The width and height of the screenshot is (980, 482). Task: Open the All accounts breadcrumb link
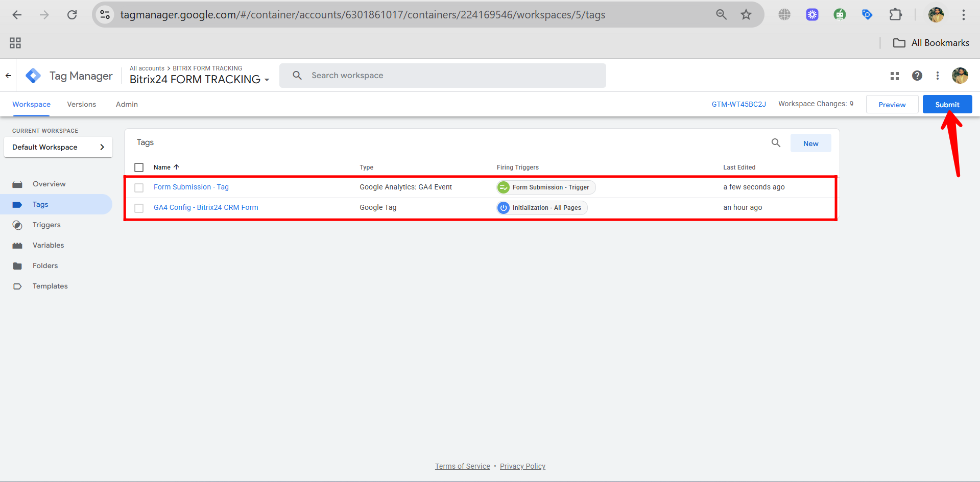[x=147, y=68]
